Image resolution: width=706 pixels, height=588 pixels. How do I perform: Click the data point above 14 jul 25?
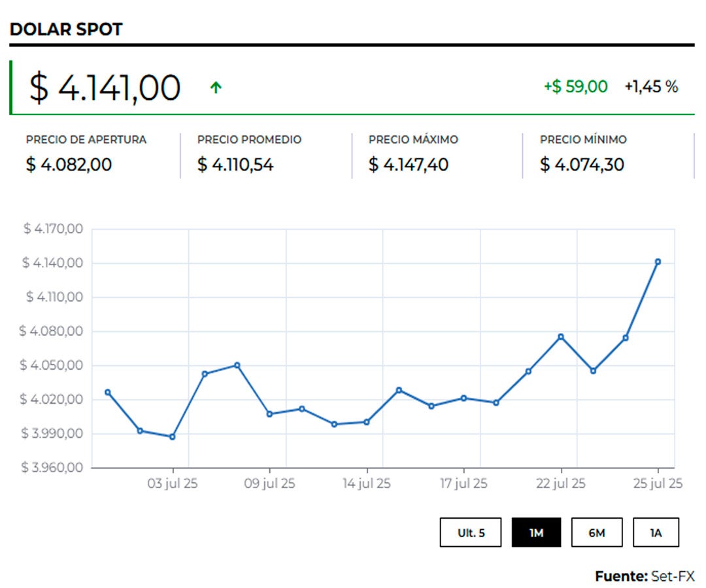[x=367, y=421]
